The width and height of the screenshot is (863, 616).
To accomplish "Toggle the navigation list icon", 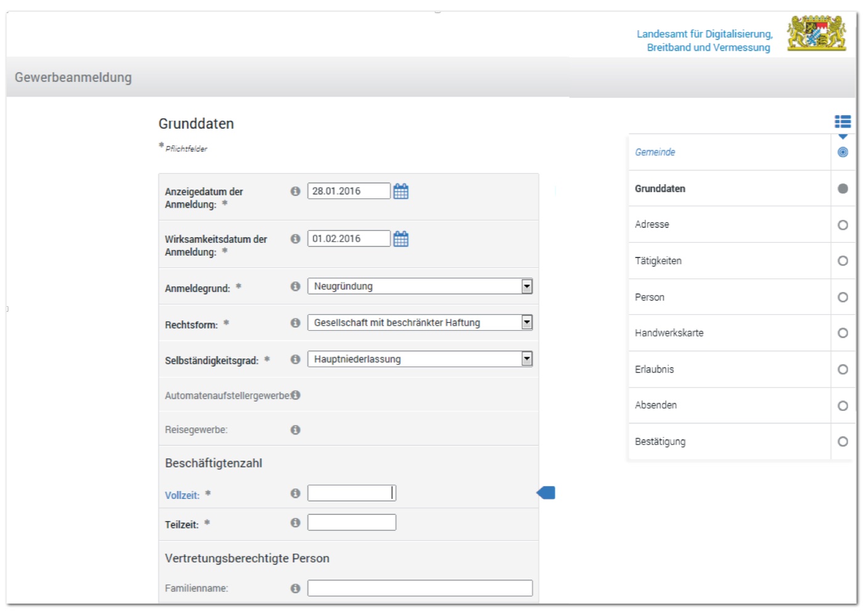I will (842, 122).
